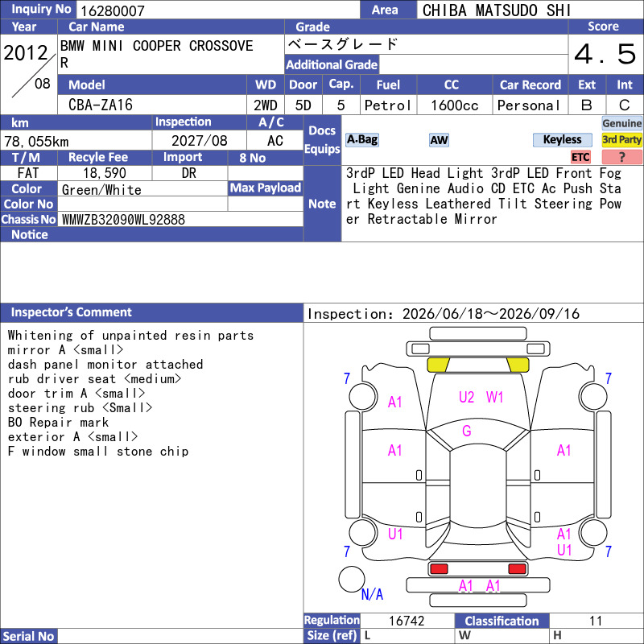
Task: Click the Chassis No WMWZB32090WL92888
Action: (123, 220)
